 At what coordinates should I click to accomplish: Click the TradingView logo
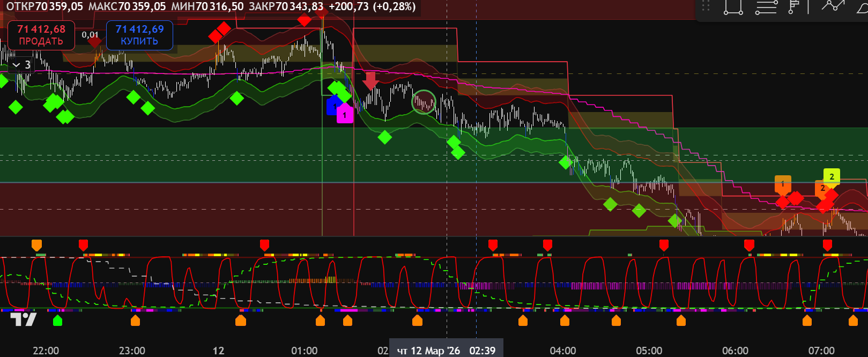click(24, 319)
